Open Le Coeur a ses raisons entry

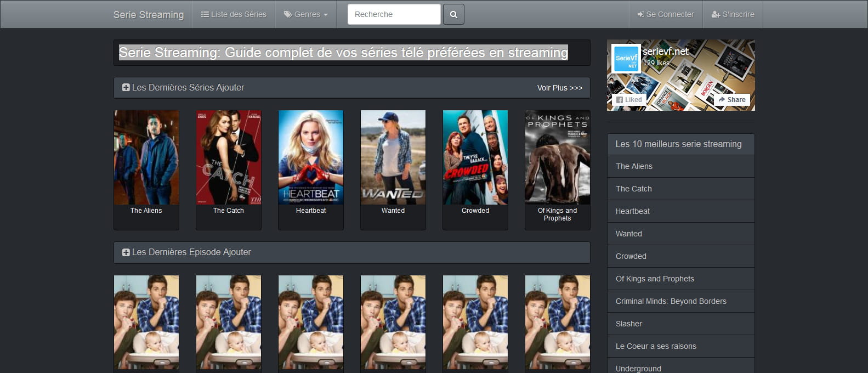(681, 346)
